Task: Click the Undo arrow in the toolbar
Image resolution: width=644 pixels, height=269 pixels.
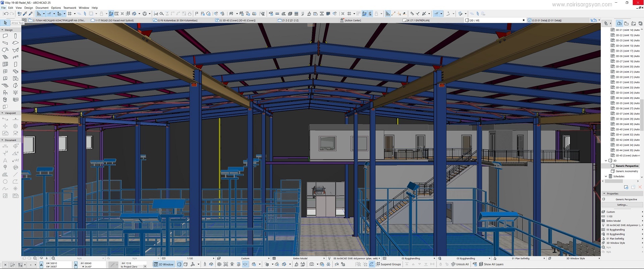Action: click(x=6, y=14)
